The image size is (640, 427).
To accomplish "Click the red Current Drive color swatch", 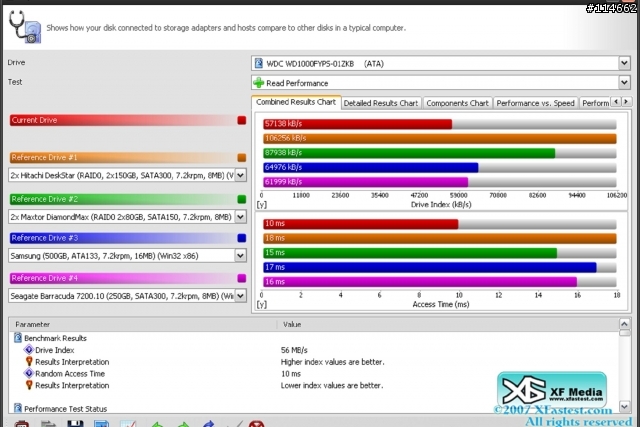I will pyautogui.click(x=242, y=120).
